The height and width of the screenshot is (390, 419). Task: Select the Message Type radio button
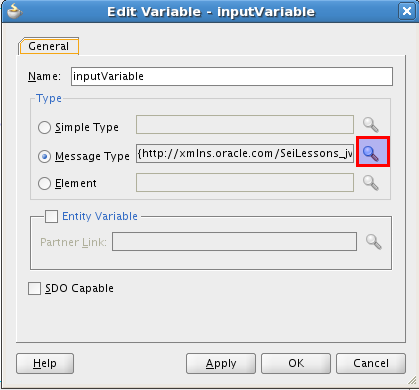44,156
